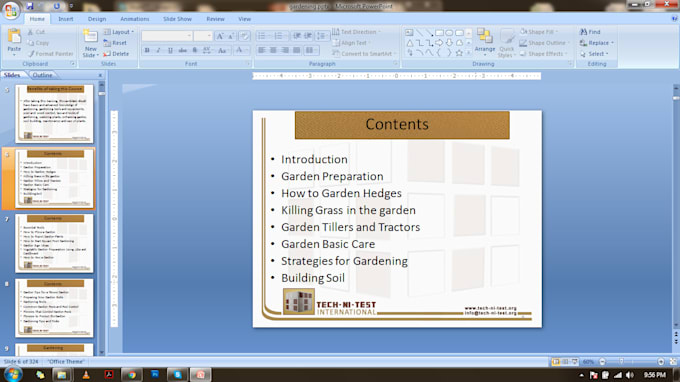Open the bullets list options
Image resolution: width=680 pixels, height=382 pixels.
click(x=263, y=36)
